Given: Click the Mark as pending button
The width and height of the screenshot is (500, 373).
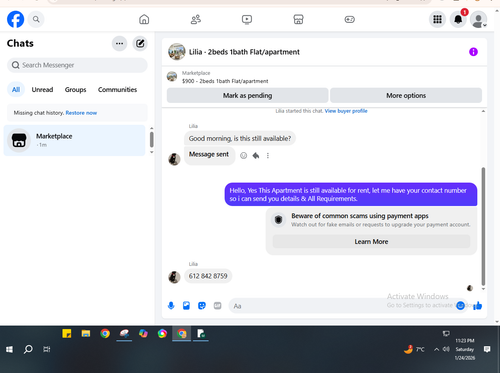Looking at the screenshot, I should [247, 95].
